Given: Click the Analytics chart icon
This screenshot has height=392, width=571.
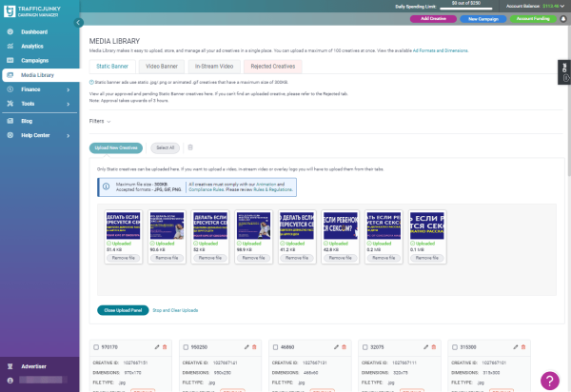Looking at the screenshot, I should coord(10,46).
